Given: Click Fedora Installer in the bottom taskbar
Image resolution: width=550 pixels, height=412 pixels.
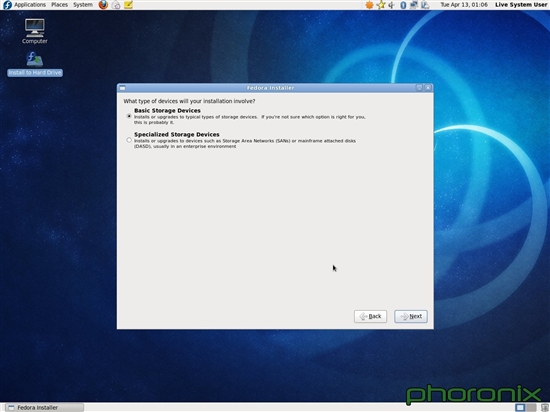Looking at the screenshot, I should point(44,407).
